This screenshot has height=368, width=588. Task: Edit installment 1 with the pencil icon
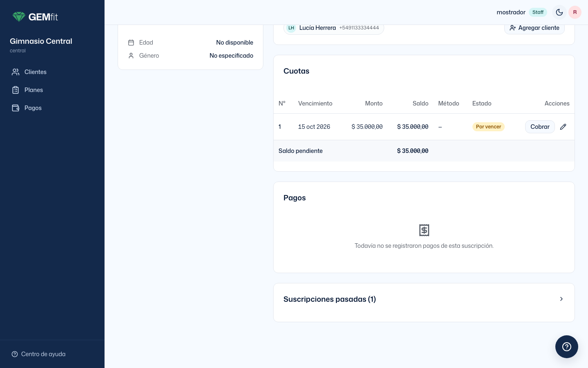pos(563,127)
